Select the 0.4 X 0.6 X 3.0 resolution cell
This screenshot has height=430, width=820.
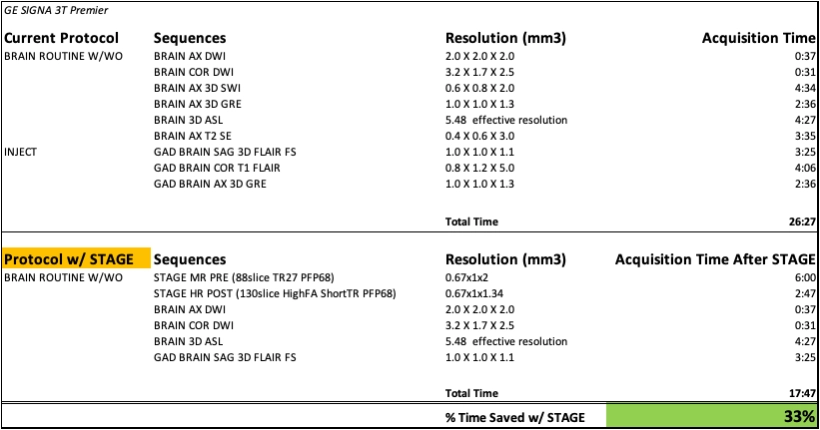[480, 136]
